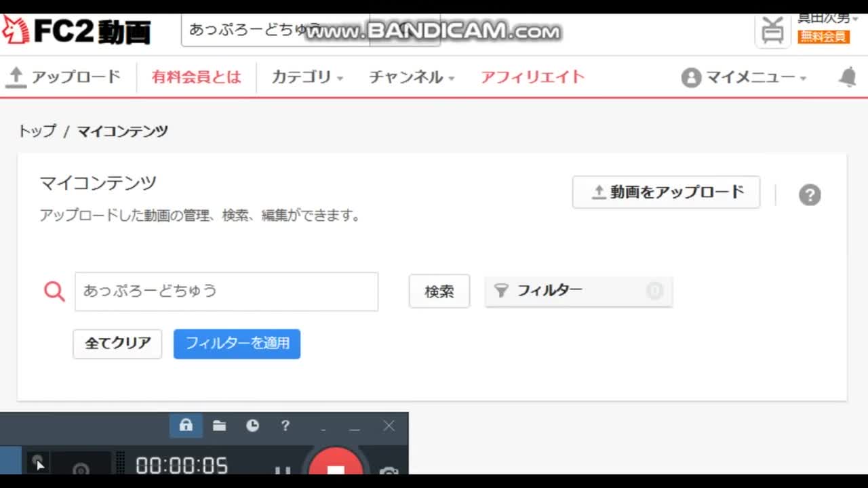Close the Bandicam recorder window
The width and height of the screenshot is (868, 488).
click(389, 426)
